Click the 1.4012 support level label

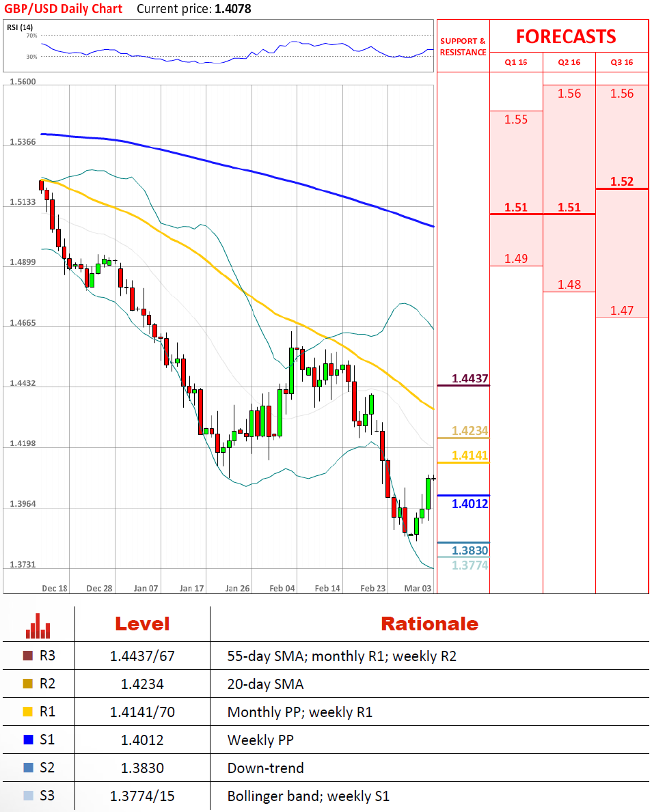point(470,504)
